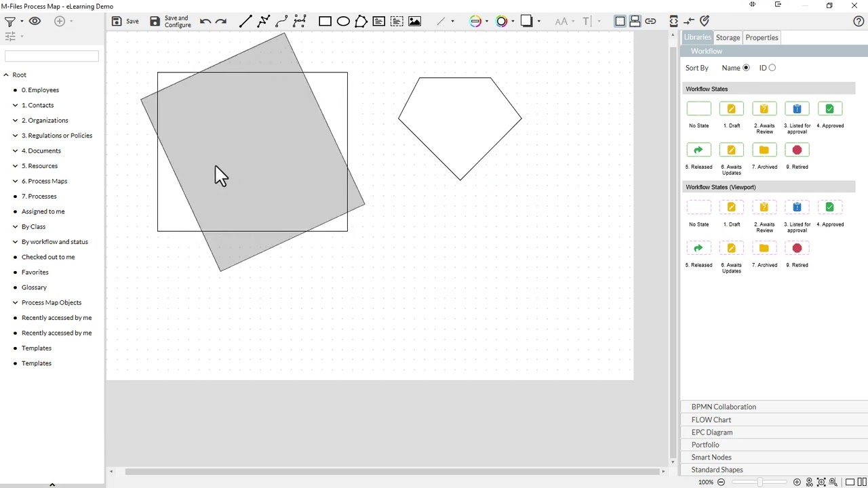
Task: Click the flow direction toolbar icon
Action: click(x=689, y=22)
